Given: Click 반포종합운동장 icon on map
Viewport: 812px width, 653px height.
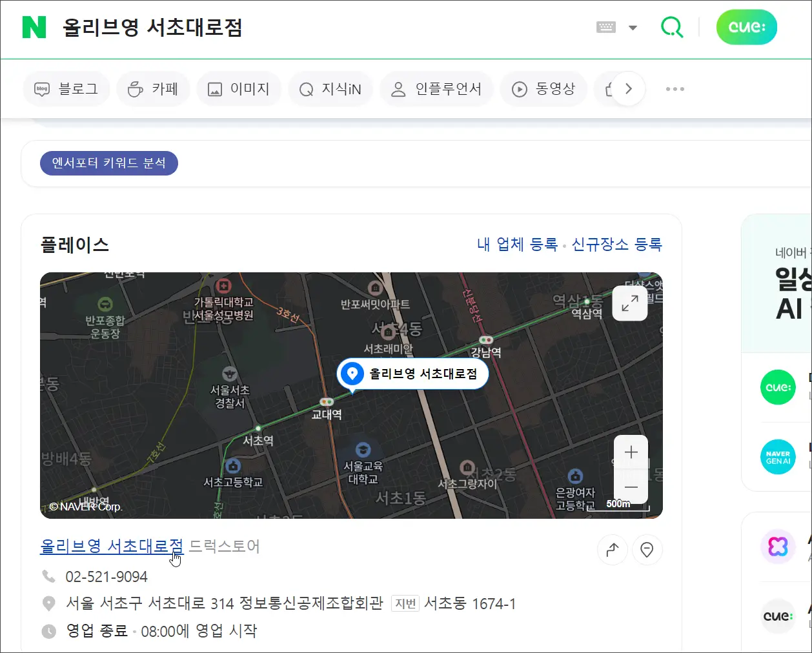Looking at the screenshot, I should tap(105, 304).
